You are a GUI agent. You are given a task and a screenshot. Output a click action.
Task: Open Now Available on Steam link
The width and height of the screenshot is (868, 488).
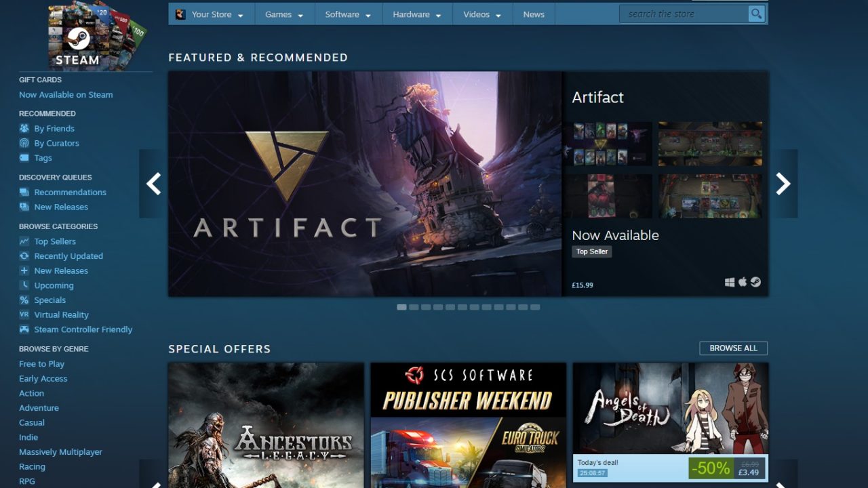coord(66,95)
